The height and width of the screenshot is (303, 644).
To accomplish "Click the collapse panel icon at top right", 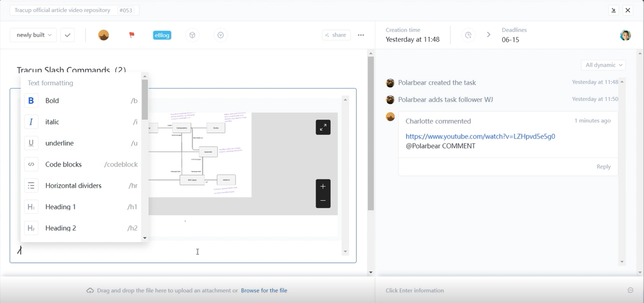I will (x=614, y=10).
